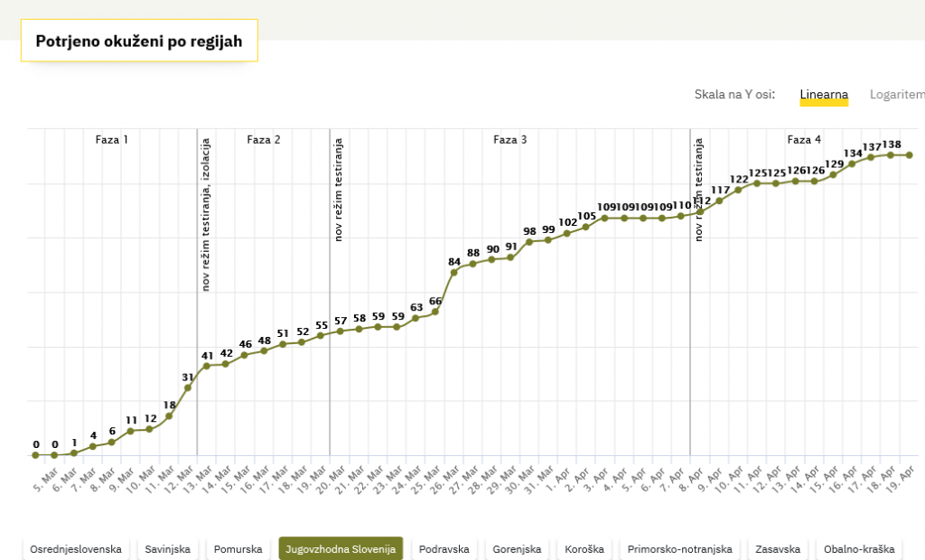The width and height of the screenshot is (925, 560).
Task: Click the 'Skala na Y osi:' label
Action: click(734, 95)
